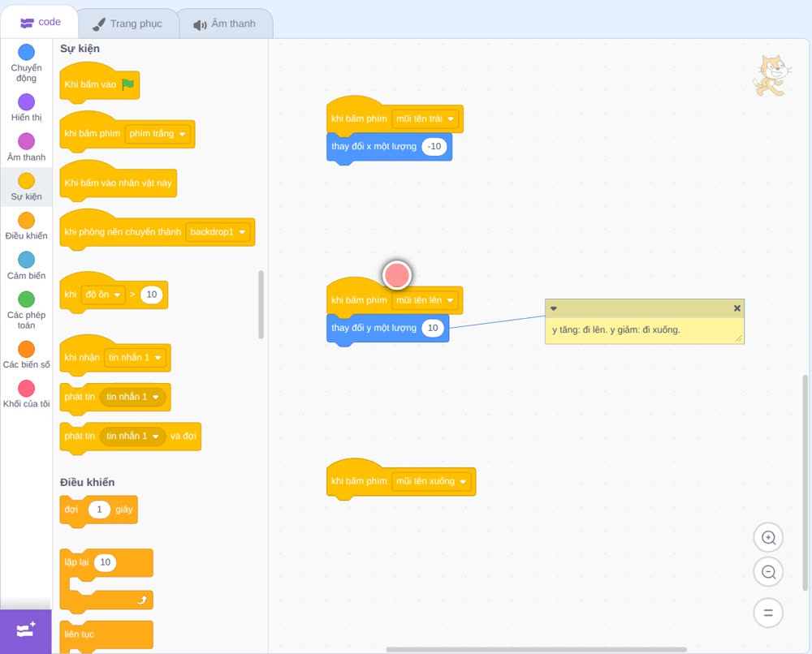Click the 'Khi bấm vào nhân vật này' block
The image size is (812, 654).
pos(119,182)
